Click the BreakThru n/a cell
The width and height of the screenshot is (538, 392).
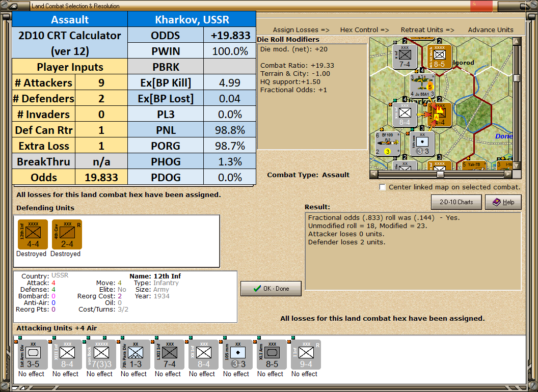coord(101,161)
